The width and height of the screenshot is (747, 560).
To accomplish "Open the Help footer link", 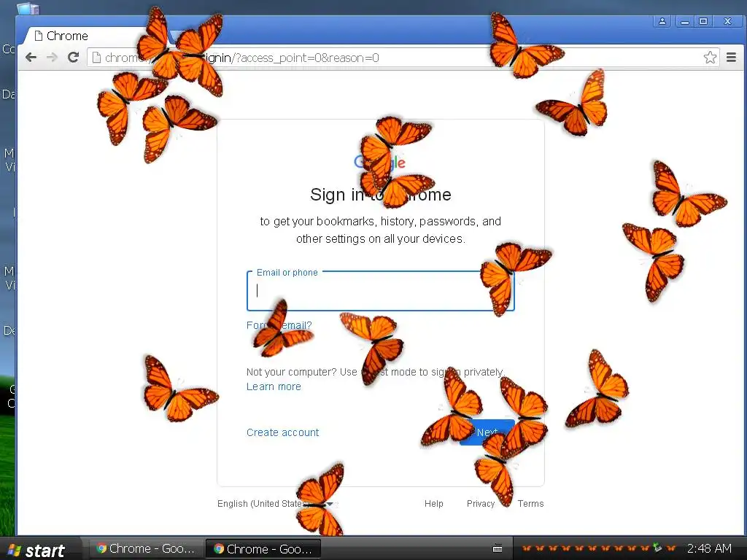I will 434,504.
